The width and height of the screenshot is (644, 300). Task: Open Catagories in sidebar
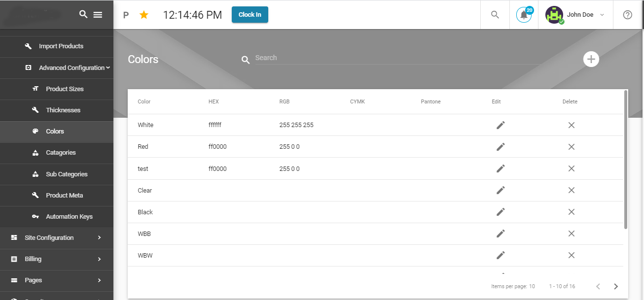coord(57,153)
